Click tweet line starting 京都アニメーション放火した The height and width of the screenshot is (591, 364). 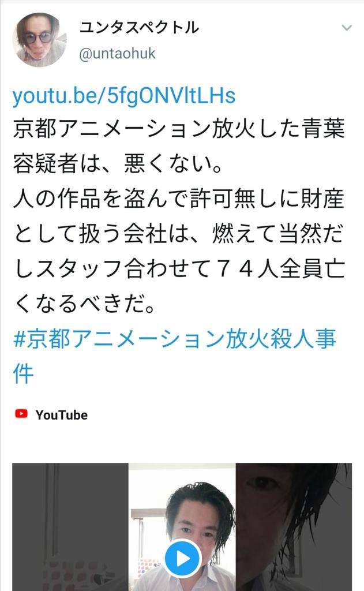(179, 129)
